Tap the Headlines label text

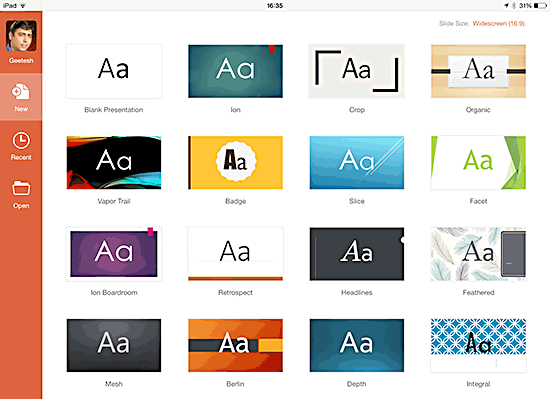(357, 292)
